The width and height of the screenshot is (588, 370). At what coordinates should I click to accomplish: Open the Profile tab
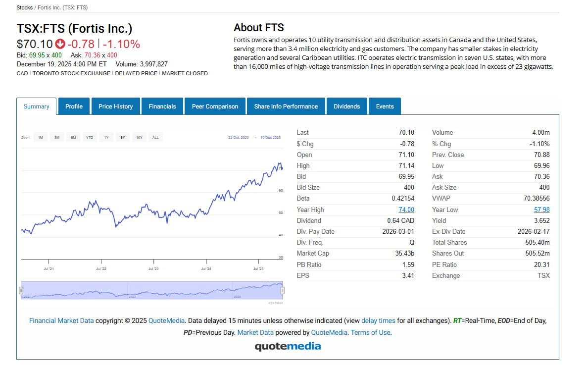(74, 106)
